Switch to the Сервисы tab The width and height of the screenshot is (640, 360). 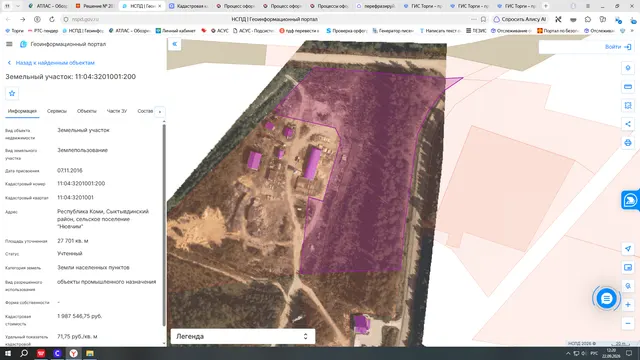click(x=57, y=111)
